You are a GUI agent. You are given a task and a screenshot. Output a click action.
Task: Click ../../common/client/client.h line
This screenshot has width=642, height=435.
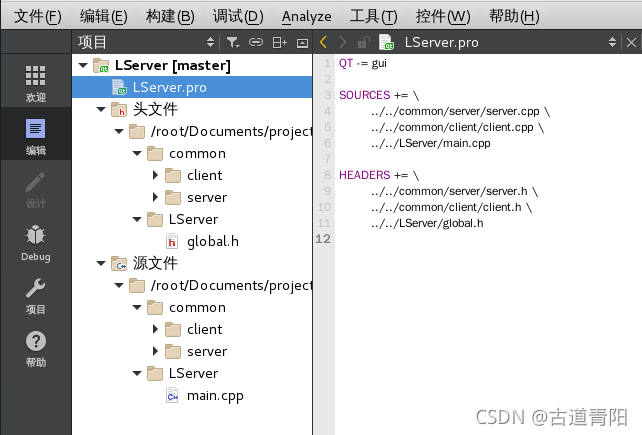(446, 207)
